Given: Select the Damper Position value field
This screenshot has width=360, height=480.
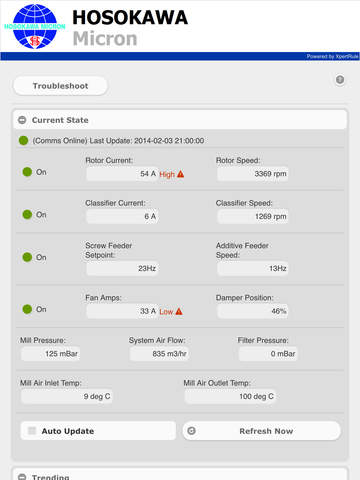Looking at the screenshot, I should 253,311.
